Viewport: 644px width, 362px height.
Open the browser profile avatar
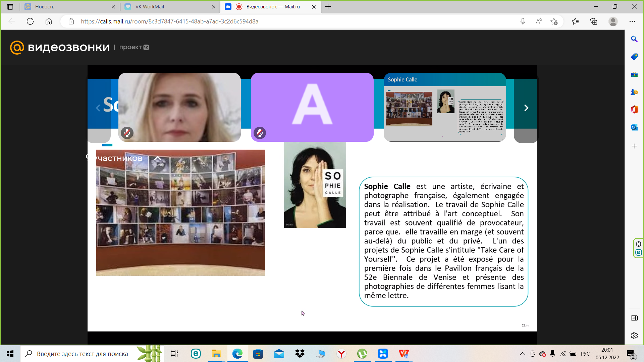tap(613, 21)
